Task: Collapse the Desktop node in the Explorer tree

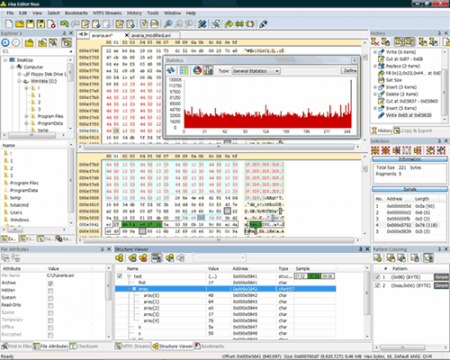Action: (x=5, y=60)
